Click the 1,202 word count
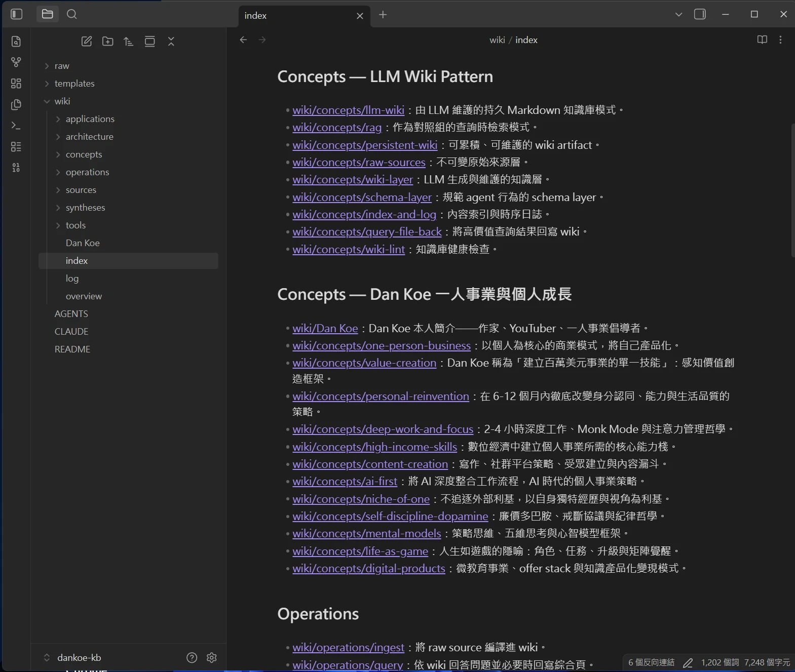The image size is (795, 672). 720,662
